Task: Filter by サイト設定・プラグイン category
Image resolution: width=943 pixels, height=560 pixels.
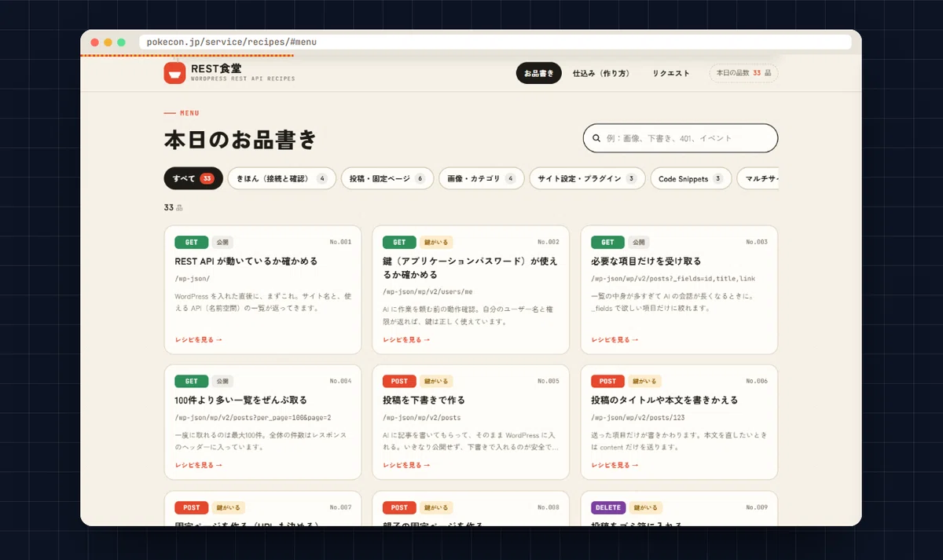Action: [x=587, y=178]
